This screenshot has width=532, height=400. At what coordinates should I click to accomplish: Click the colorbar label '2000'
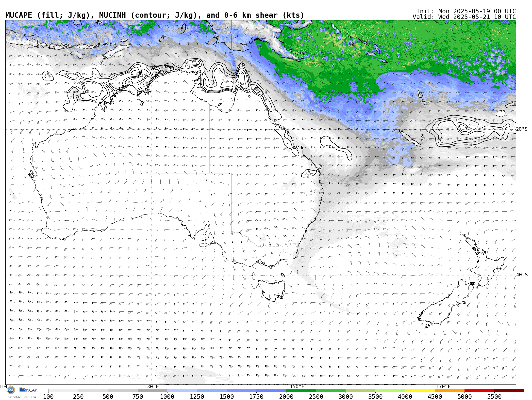(286, 397)
